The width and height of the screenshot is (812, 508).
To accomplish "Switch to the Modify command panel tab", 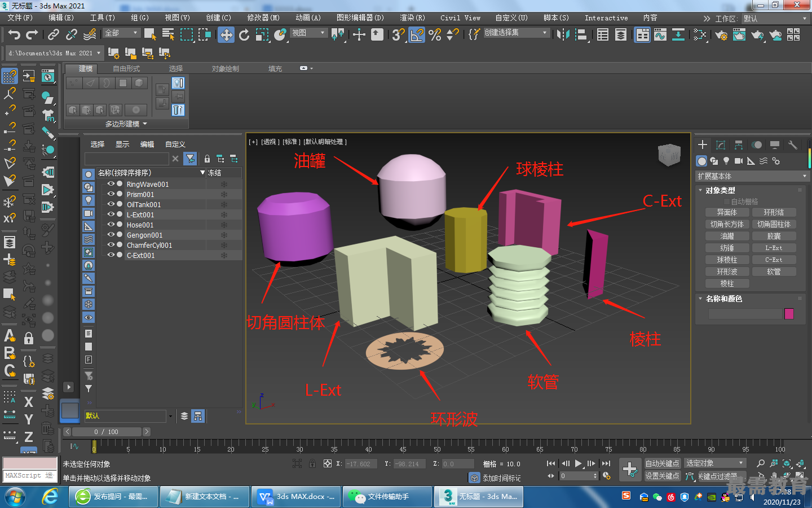I will [x=720, y=145].
